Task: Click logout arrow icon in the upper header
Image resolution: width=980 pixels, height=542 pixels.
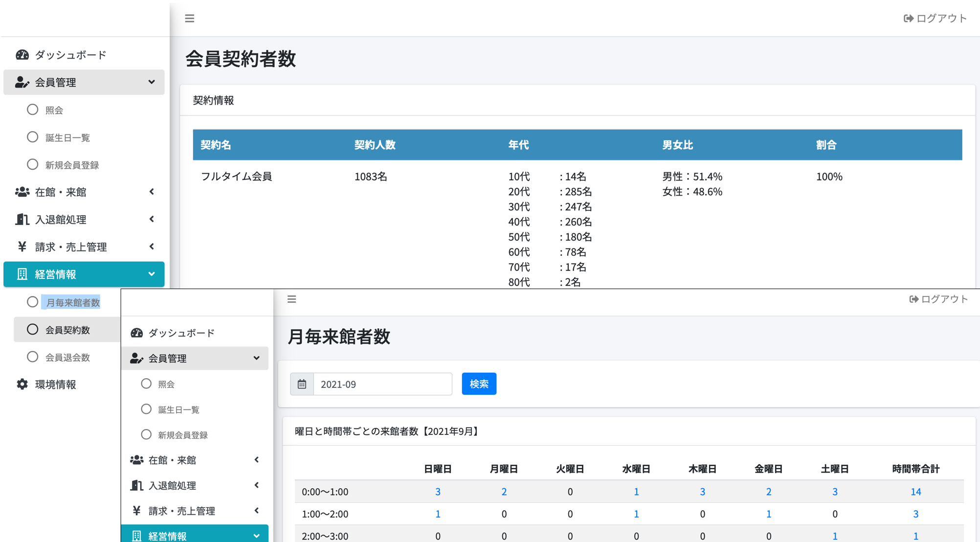Action: click(x=908, y=19)
